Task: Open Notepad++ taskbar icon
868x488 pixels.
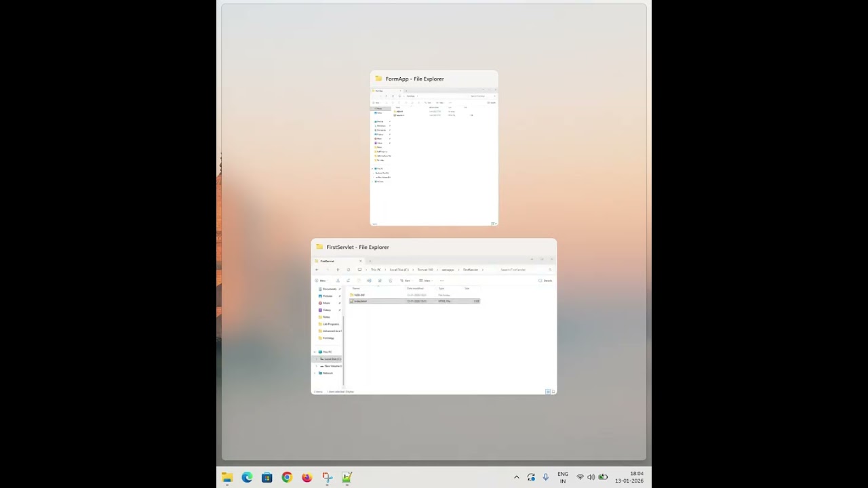Action: click(347, 477)
